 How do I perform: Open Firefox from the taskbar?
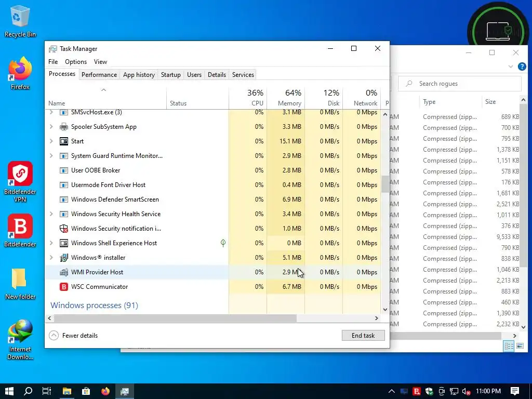[x=105, y=391]
